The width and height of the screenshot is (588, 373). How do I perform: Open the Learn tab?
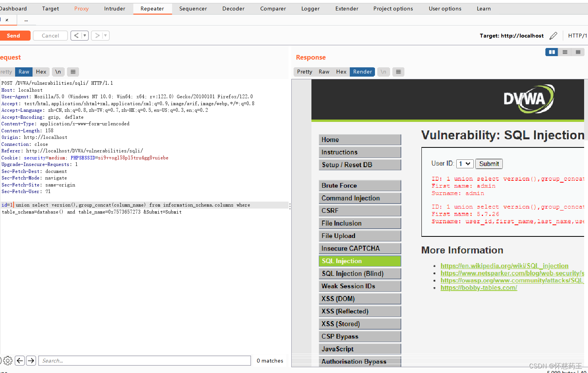click(x=483, y=9)
